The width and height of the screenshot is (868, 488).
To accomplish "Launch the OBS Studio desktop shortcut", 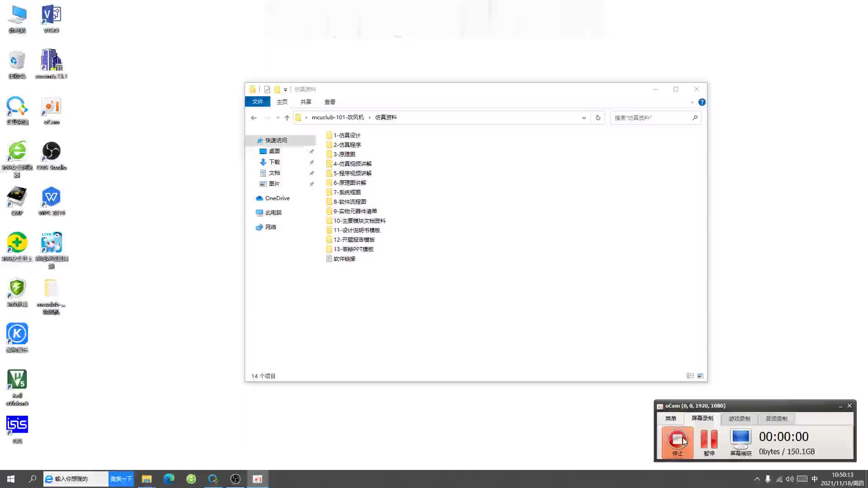I will click(x=51, y=156).
